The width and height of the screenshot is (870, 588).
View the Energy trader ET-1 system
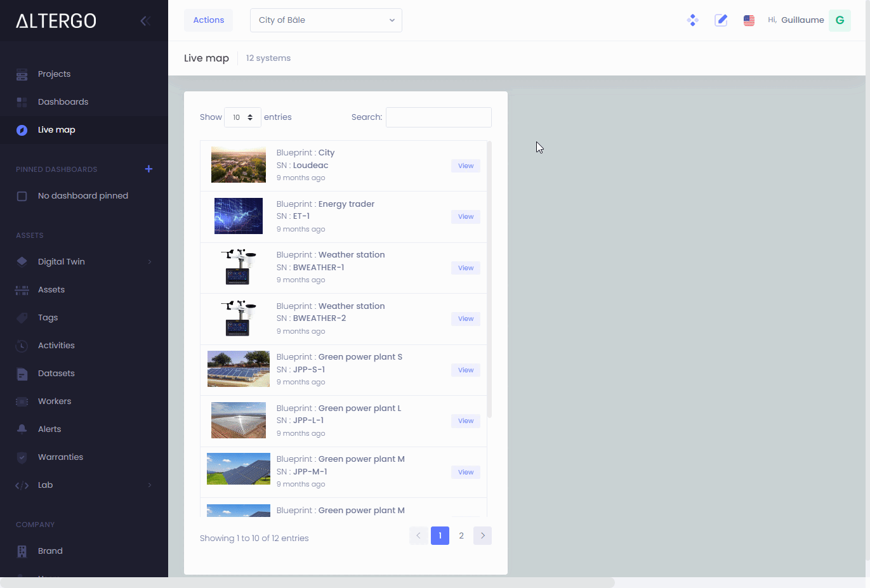pos(465,216)
